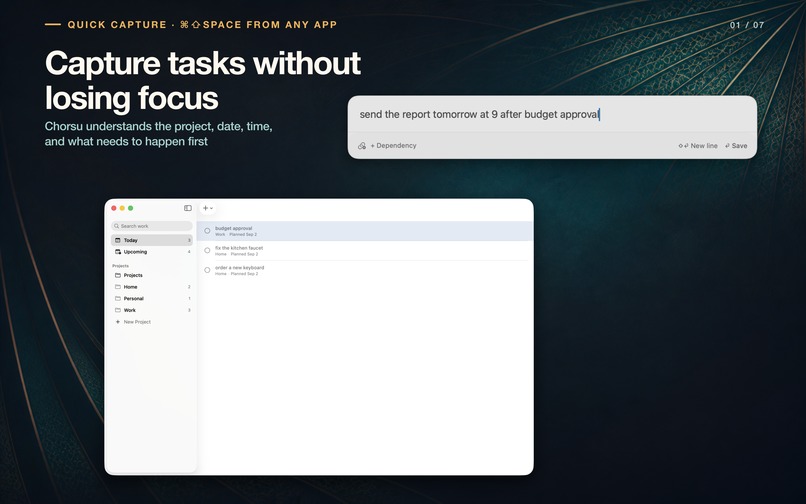The image size is (806, 504).
Task: Click the Projects folder icon
Action: [118, 275]
